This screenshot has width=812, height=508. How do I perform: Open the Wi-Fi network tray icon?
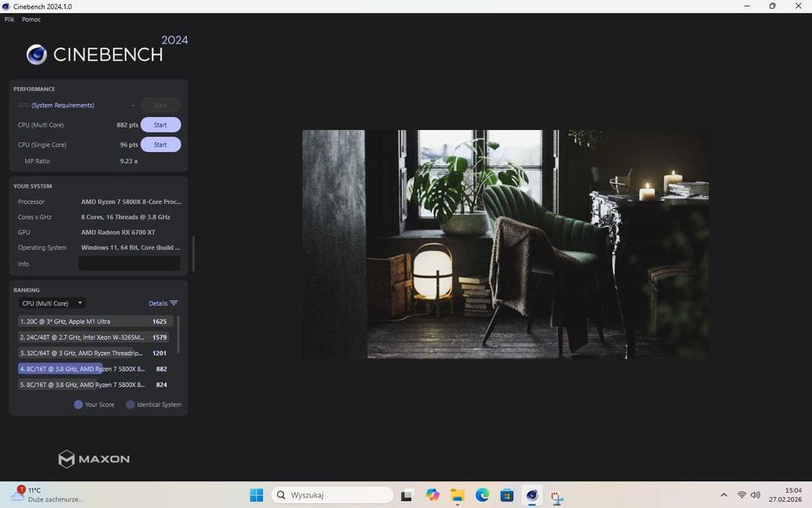coord(741,495)
